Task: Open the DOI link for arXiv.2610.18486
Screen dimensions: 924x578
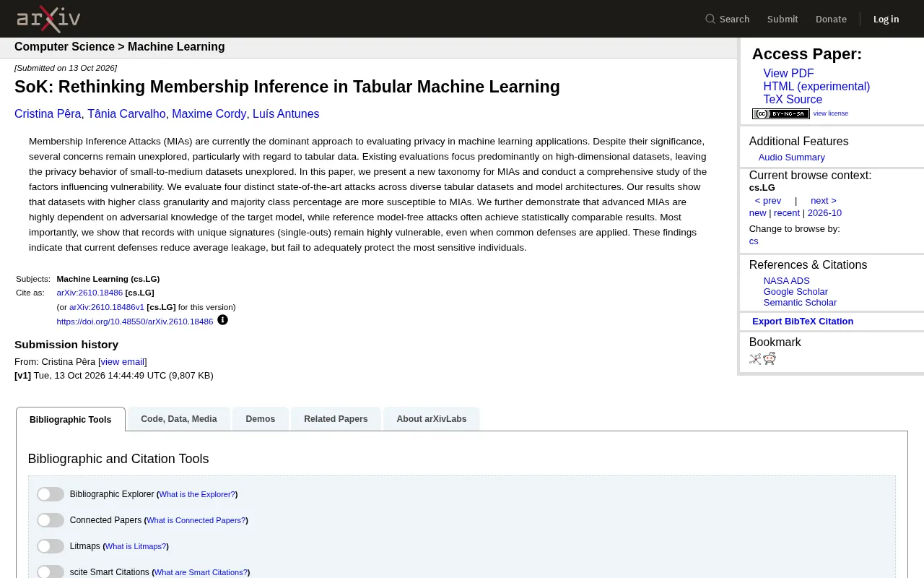Action: pos(135,322)
